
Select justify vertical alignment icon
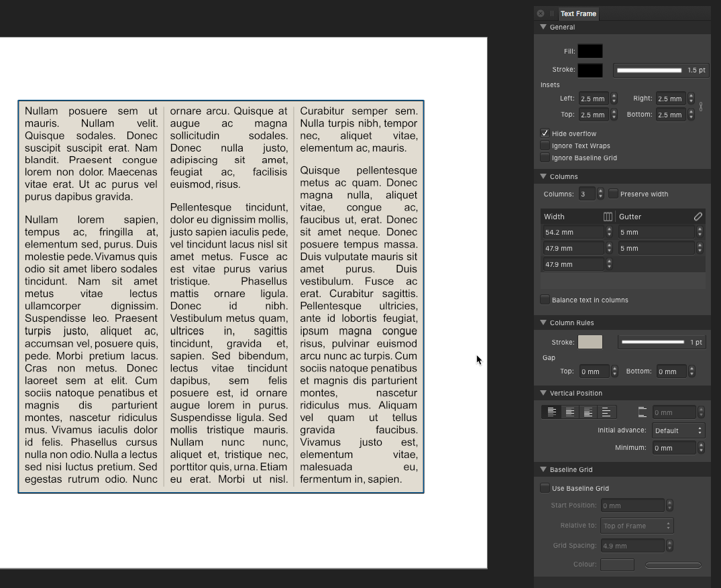(x=606, y=412)
